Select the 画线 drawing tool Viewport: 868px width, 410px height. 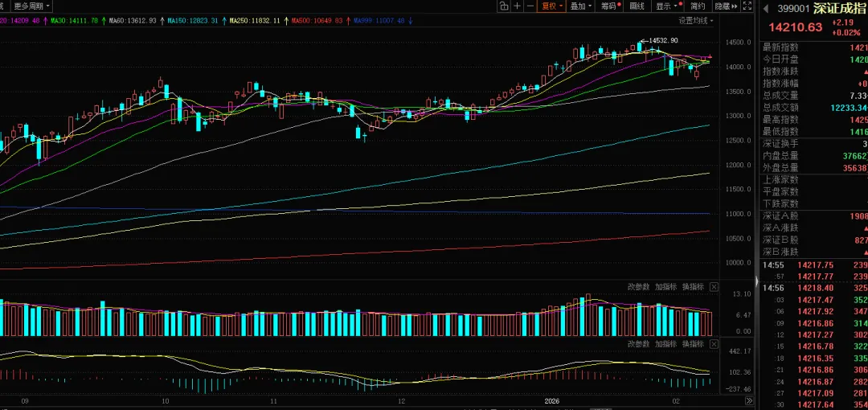(x=637, y=6)
